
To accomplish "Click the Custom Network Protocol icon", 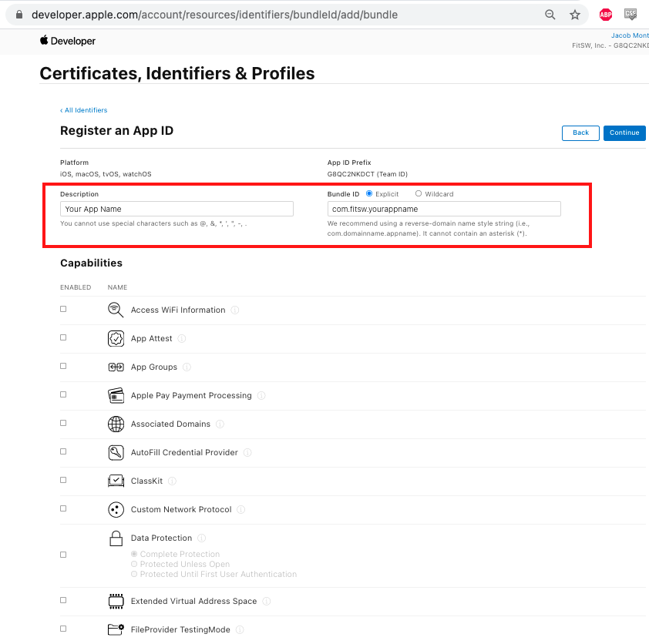I will (116, 509).
